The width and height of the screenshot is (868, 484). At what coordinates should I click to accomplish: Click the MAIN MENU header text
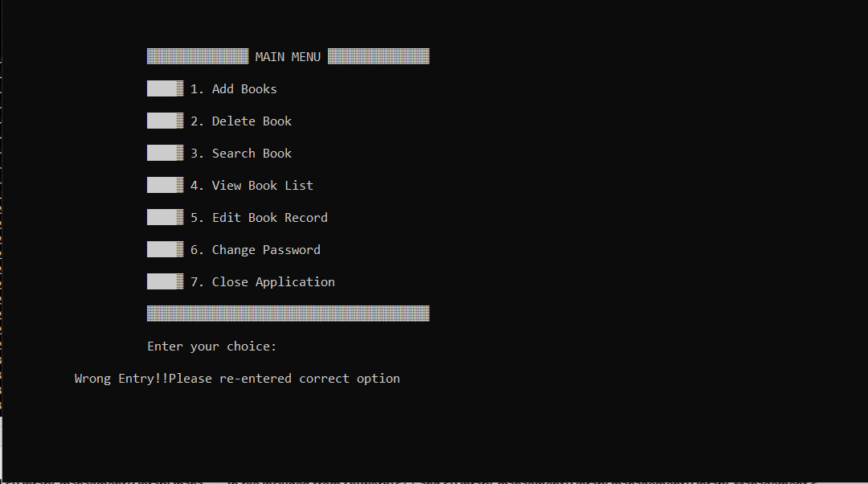pos(287,56)
